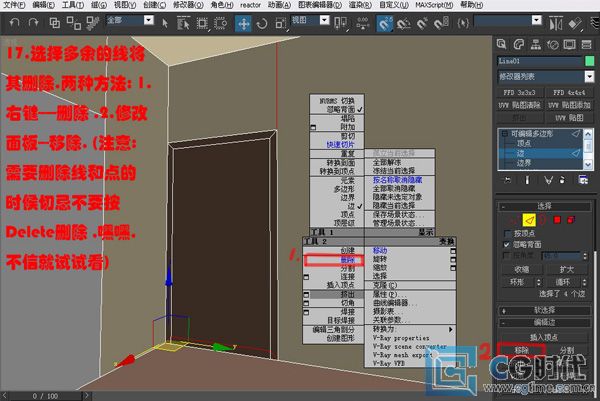
Task: Open the Display command panel tab
Action: click(569, 45)
